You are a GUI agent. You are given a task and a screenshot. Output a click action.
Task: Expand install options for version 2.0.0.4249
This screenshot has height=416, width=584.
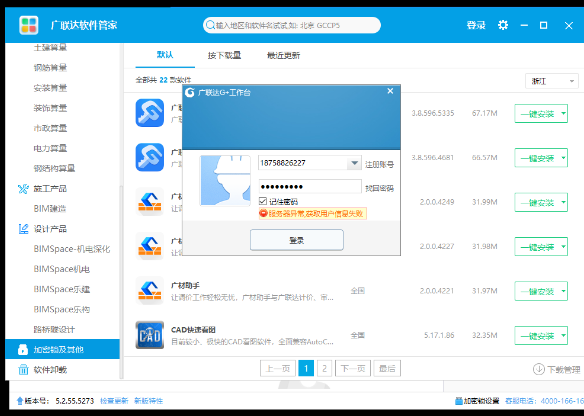pos(564,202)
